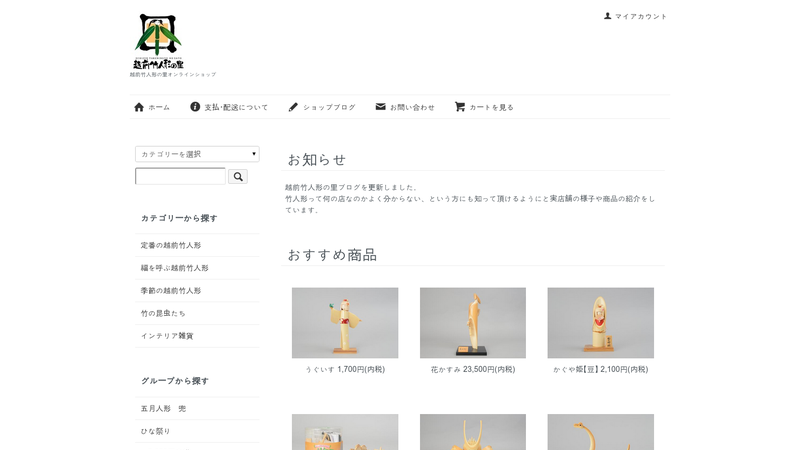Open the packaged product thumbnail in second row
800x450 pixels.
(x=345, y=432)
